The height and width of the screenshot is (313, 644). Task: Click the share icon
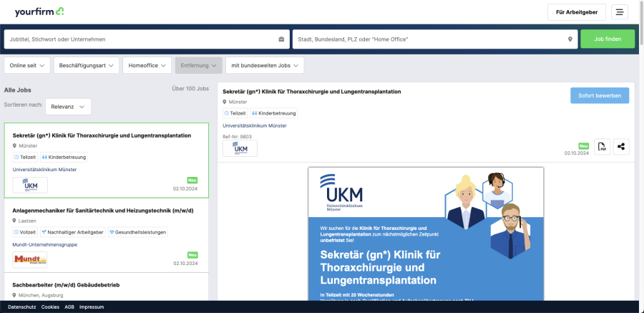click(x=620, y=147)
